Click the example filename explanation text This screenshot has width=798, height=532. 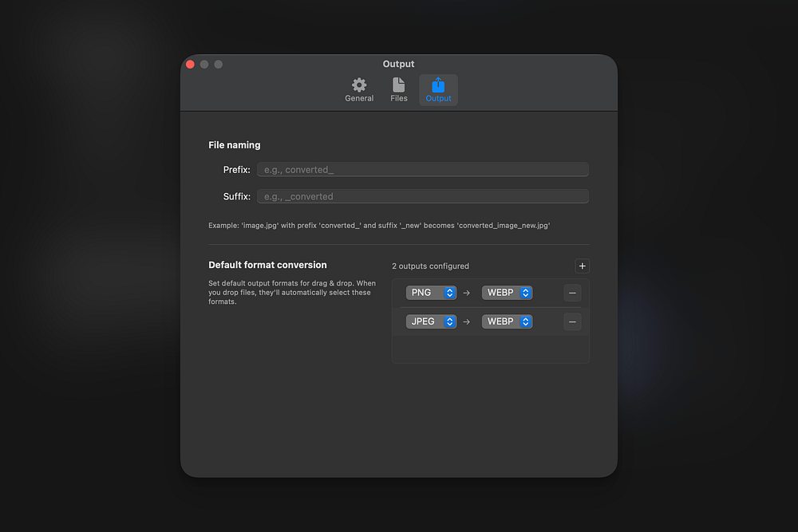pos(379,225)
